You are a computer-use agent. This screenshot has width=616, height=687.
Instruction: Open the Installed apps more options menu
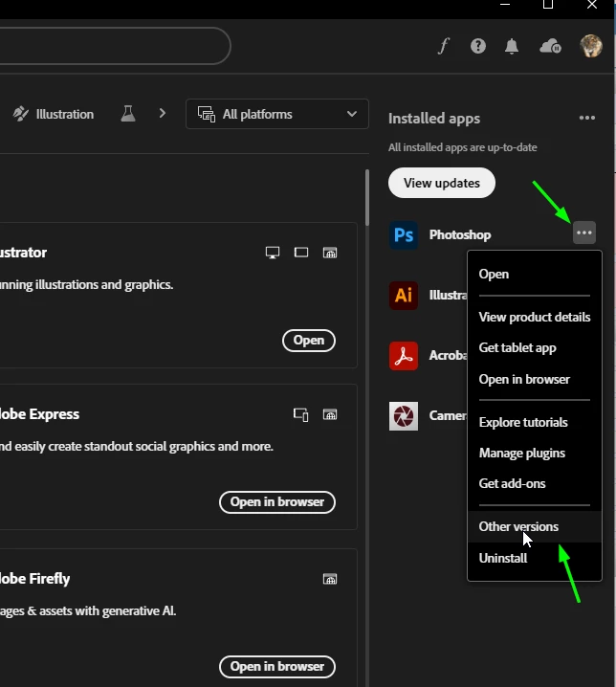[x=586, y=118]
